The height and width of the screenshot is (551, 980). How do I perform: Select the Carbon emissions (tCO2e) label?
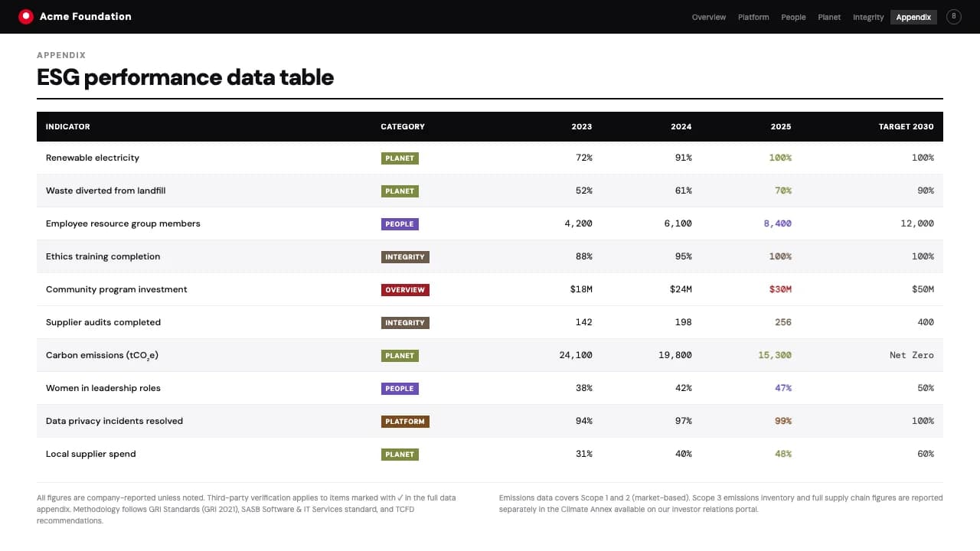pyautogui.click(x=103, y=355)
